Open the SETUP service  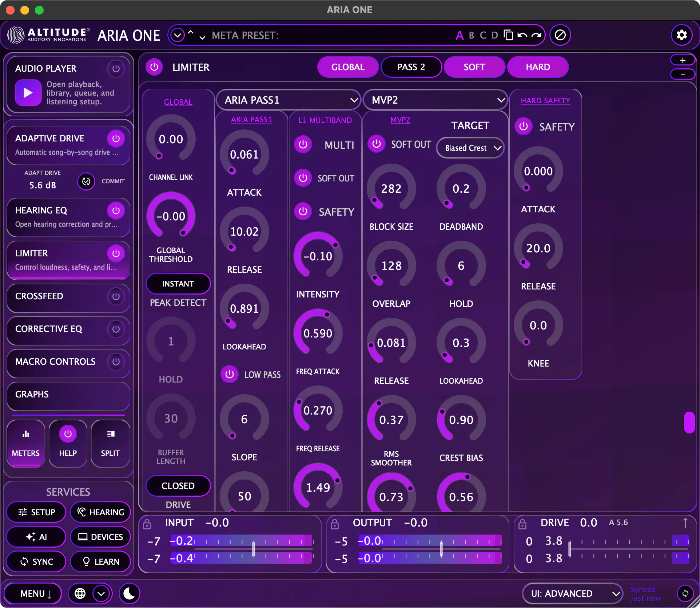[36, 512]
